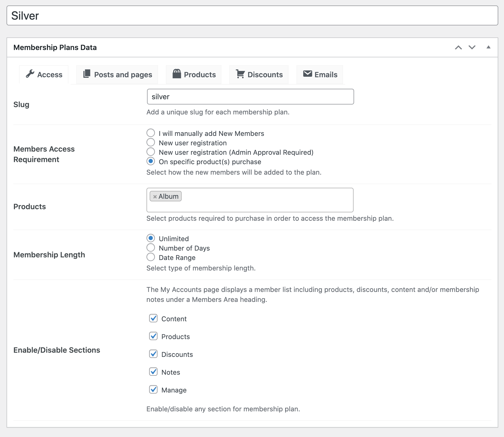The height and width of the screenshot is (437, 504).
Task: Move the Membership Plans Data panel up
Action: pos(458,47)
